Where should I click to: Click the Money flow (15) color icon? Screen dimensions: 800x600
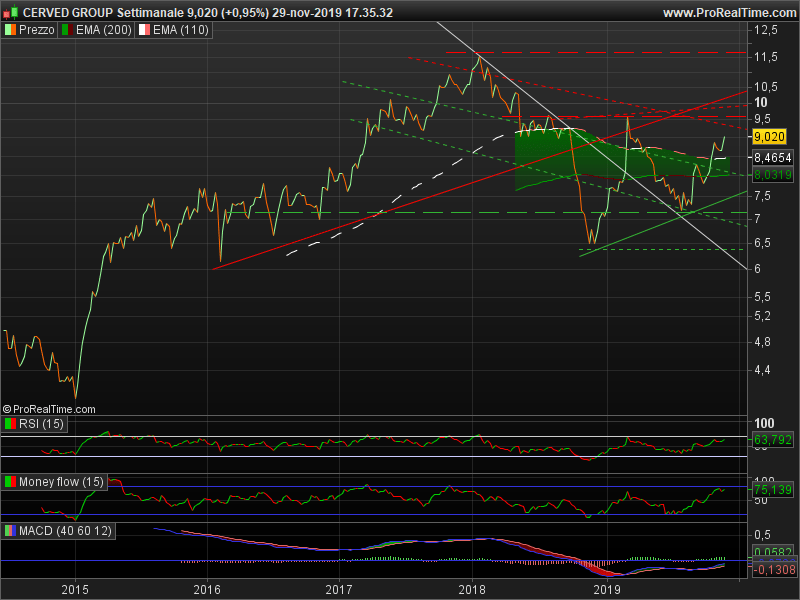(11, 482)
